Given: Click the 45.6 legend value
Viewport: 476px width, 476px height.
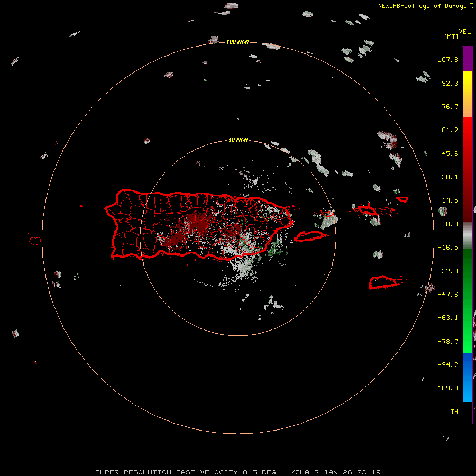Looking at the screenshot, I should (450, 153).
